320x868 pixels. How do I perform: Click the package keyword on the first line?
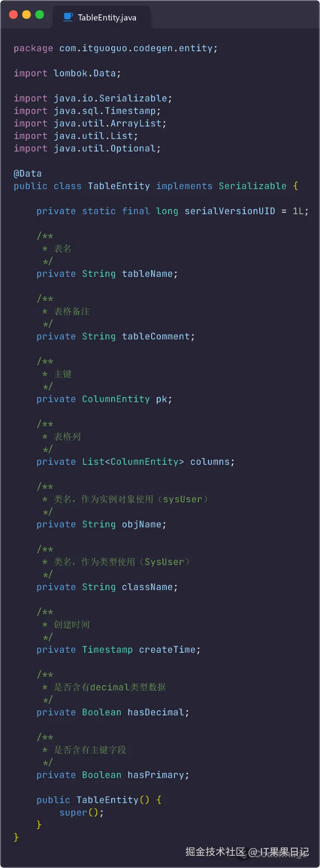(33, 48)
